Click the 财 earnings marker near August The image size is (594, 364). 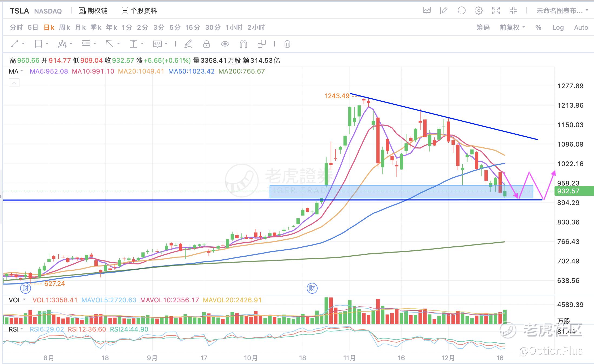tap(26, 288)
